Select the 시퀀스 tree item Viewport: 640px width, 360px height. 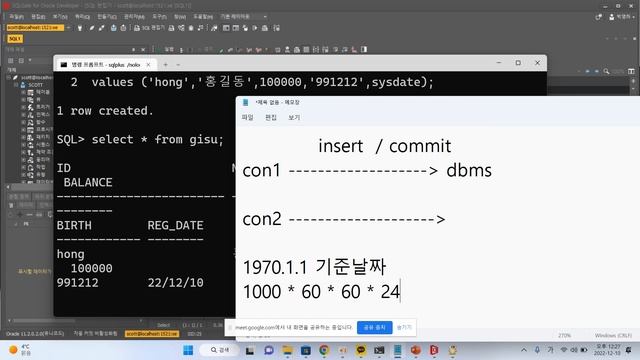(x=43, y=144)
